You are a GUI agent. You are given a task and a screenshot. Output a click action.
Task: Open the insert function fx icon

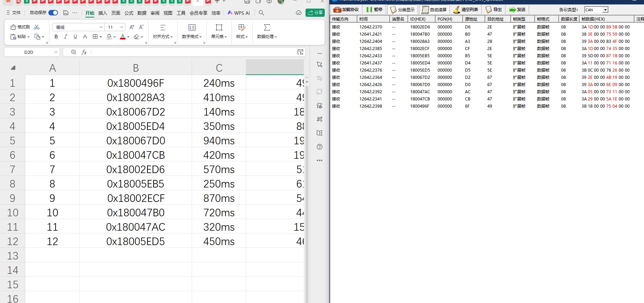pyautogui.click(x=84, y=52)
